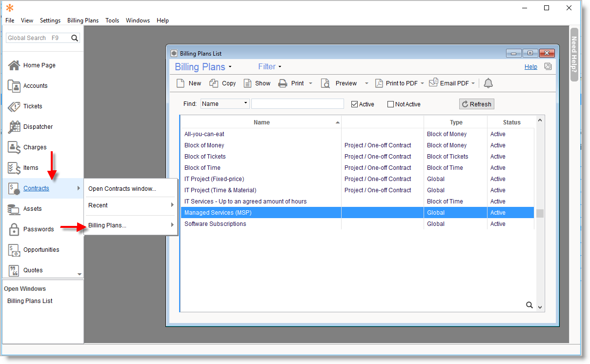Click the magnifier icon below the list
Viewport: 590px width, 364px height.
529,305
